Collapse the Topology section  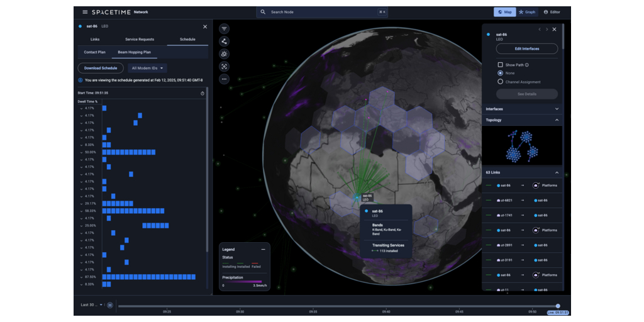pos(557,119)
